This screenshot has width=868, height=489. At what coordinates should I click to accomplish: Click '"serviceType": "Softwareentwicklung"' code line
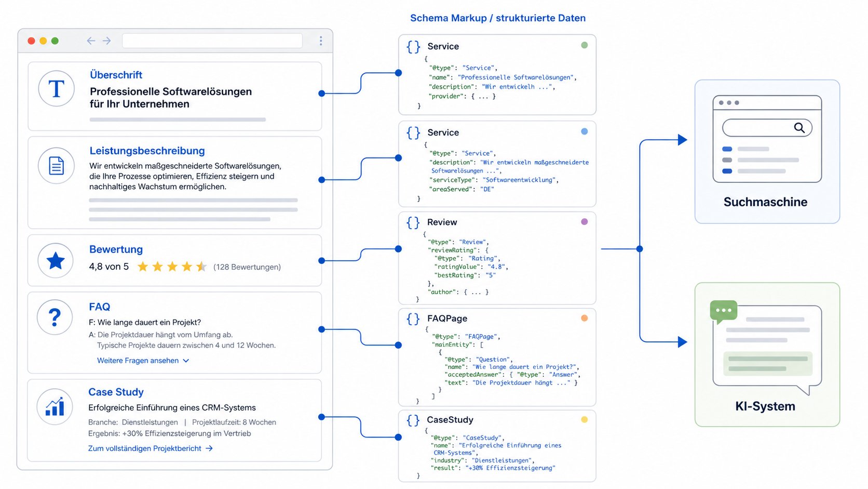coord(494,180)
